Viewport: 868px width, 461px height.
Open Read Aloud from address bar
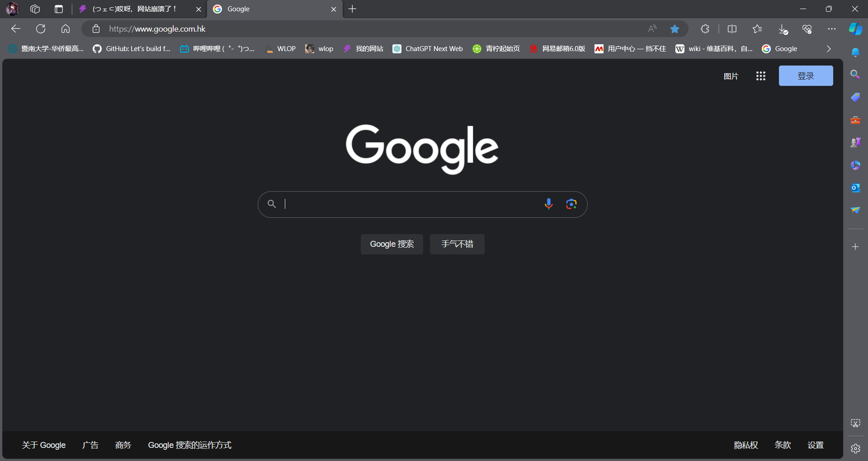[652, 29]
